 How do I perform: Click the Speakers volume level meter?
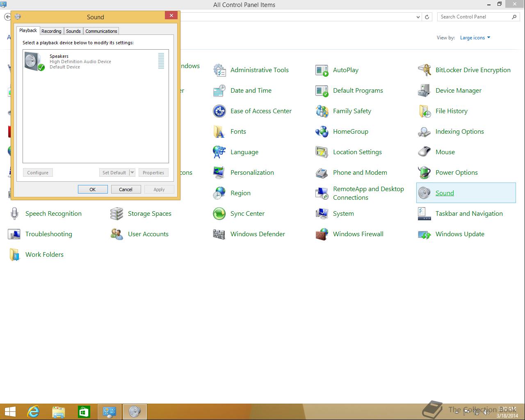click(161, 61)
